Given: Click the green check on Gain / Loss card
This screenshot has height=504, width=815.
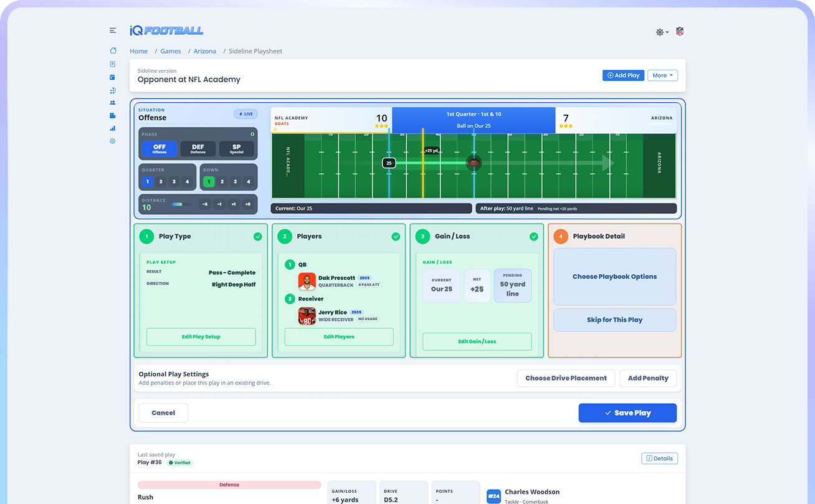Looking at the screenshot, I should coord(534,237).
